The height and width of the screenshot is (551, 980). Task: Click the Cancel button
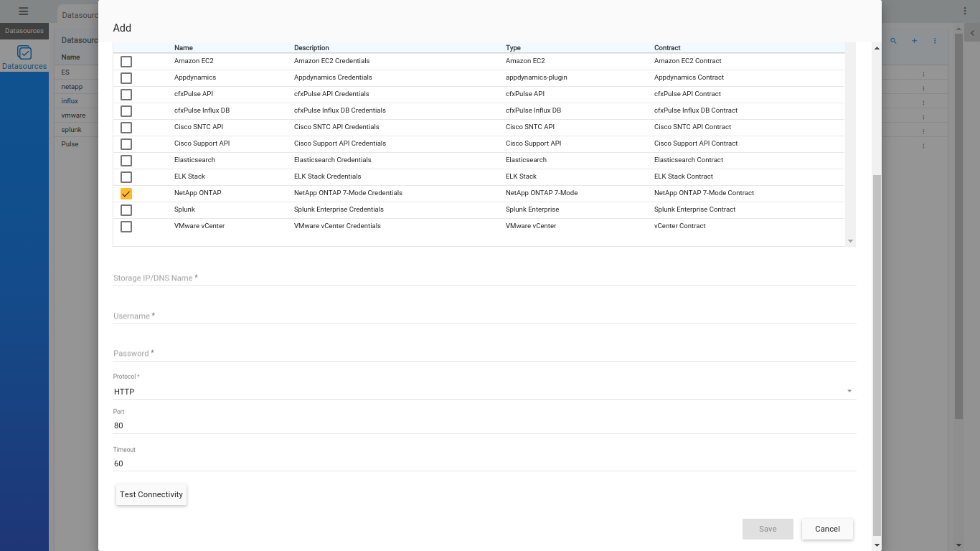pos(827,529)
